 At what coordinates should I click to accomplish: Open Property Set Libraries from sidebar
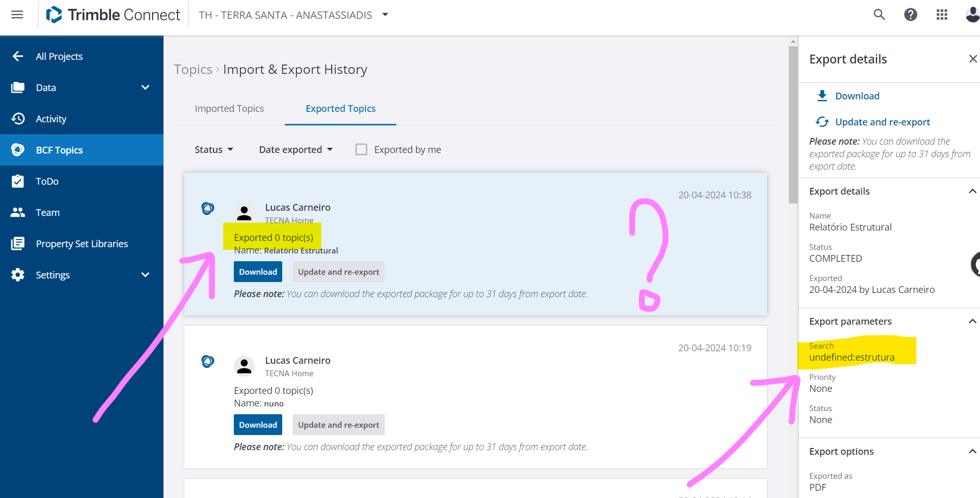pos(18,244)
